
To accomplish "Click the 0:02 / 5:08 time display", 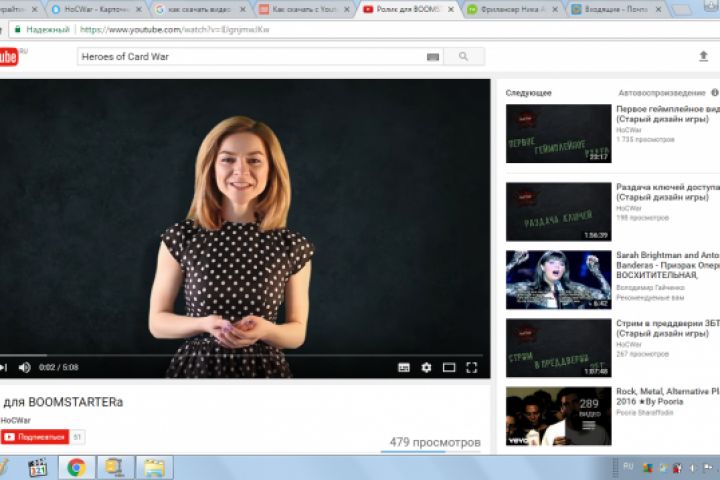I will pyautogui.click(x=59, y=367).
